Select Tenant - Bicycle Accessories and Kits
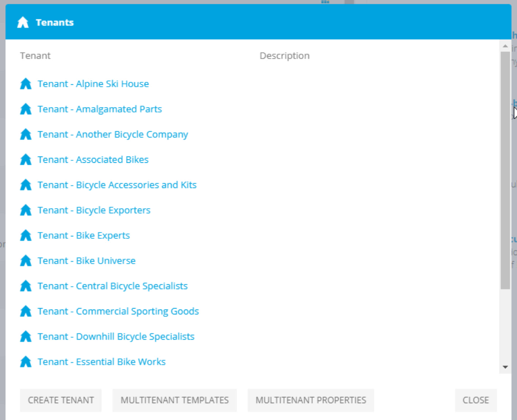The width and height of the screenshot is (517, 420). 117,185
